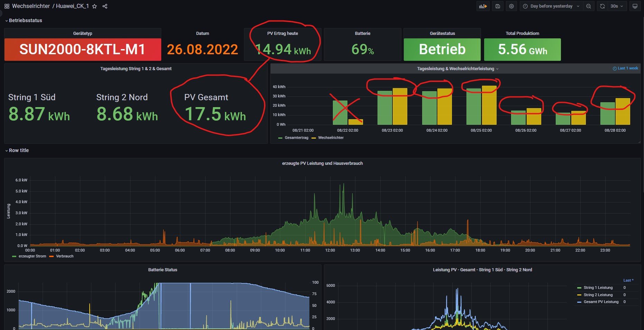Collapse the "Row title" row
The image size is (644, 330).
[x=19, y=150]
